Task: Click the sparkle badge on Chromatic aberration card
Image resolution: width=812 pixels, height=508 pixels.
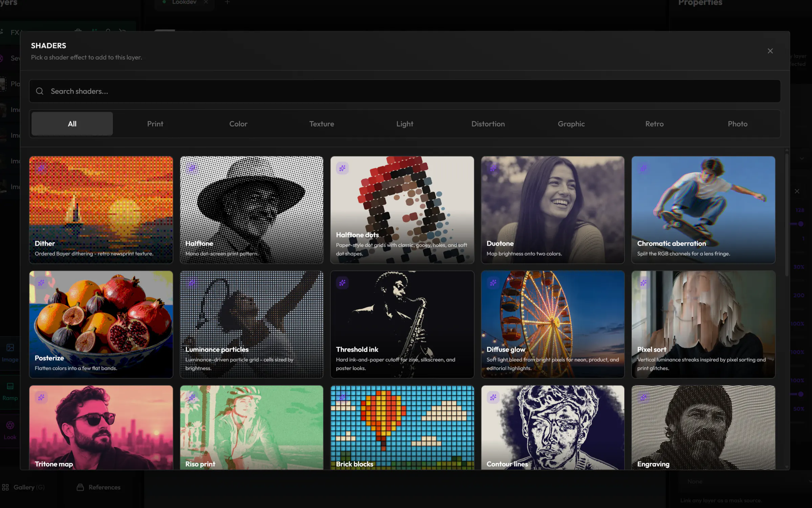Action: click(x=644, y=168)
